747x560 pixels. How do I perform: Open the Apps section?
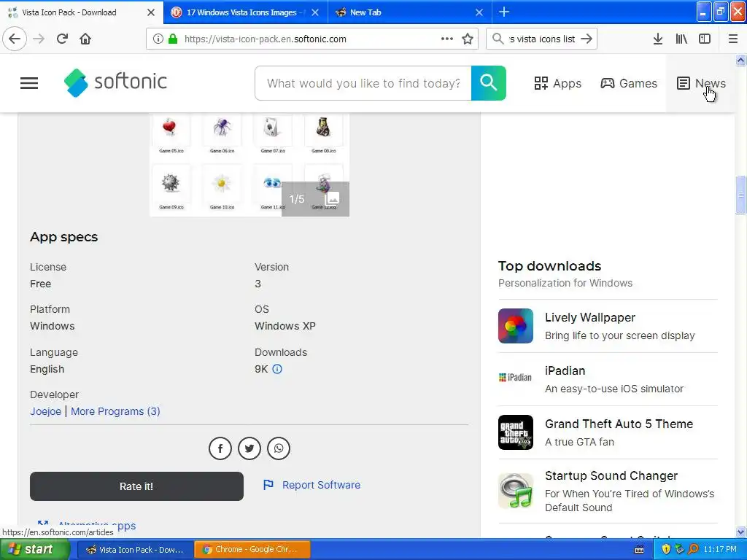(x=558, y=83)
